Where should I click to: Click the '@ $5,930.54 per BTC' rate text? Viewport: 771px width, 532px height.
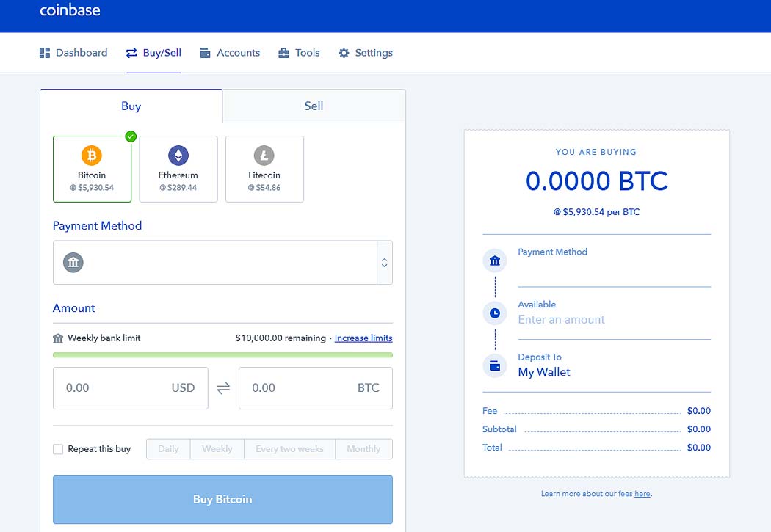coord(596,212)
